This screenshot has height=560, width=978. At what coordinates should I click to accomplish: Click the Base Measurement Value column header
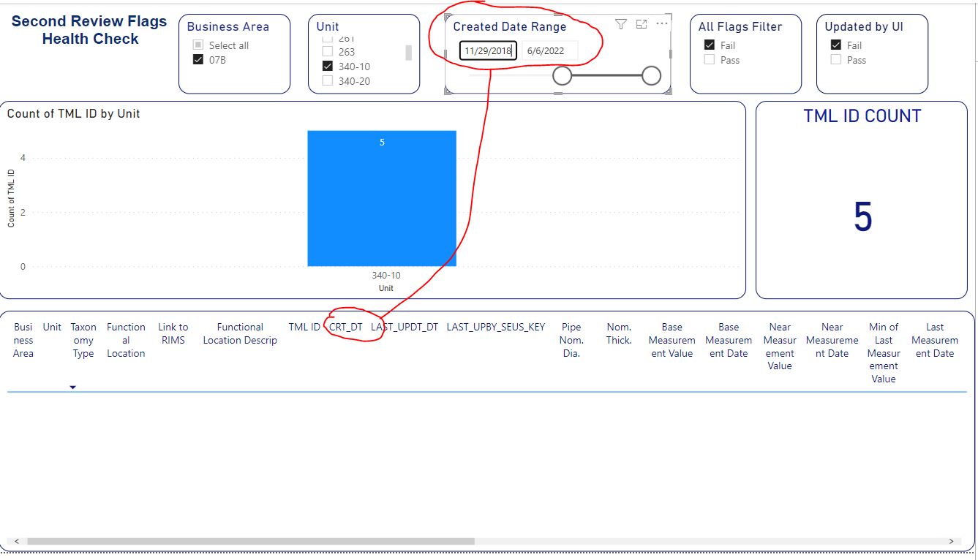(672, 340)
